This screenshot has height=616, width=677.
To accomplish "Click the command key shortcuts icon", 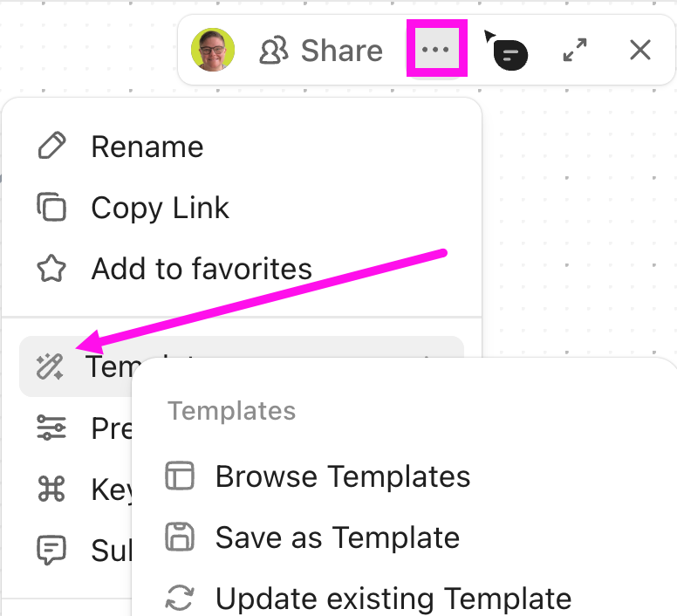I will coord(51,489).
